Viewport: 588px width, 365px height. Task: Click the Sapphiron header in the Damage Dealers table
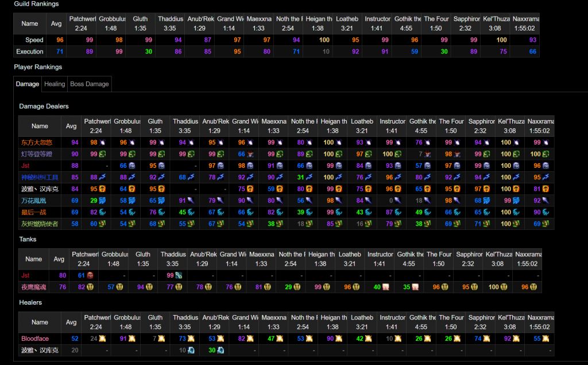click(x=481, y=121)
